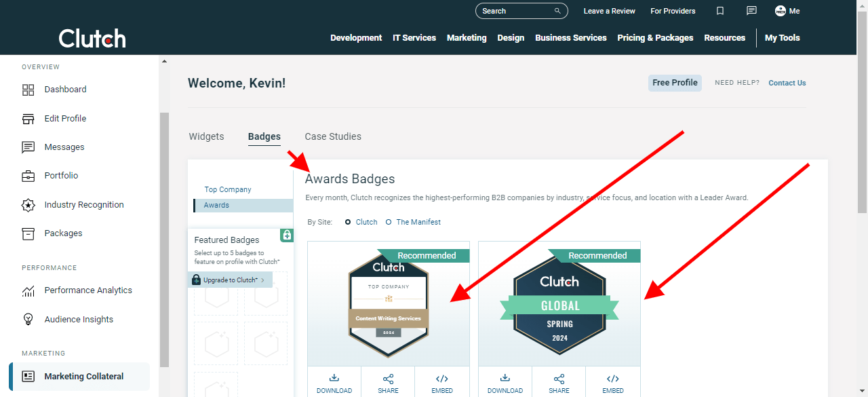The width and height of the screenshot is (868, 397).
Task: Open the Business Services navigation menu
Action: 570,38
